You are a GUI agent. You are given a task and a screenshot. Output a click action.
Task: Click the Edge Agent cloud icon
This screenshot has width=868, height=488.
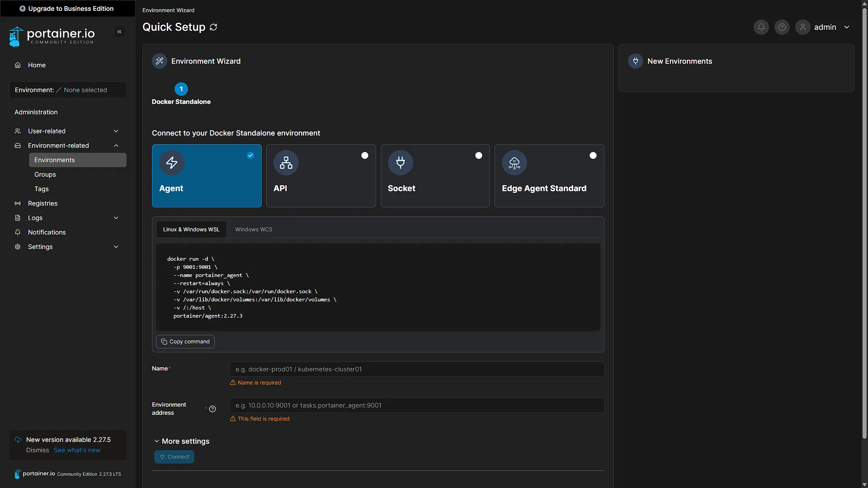[514, 163]
